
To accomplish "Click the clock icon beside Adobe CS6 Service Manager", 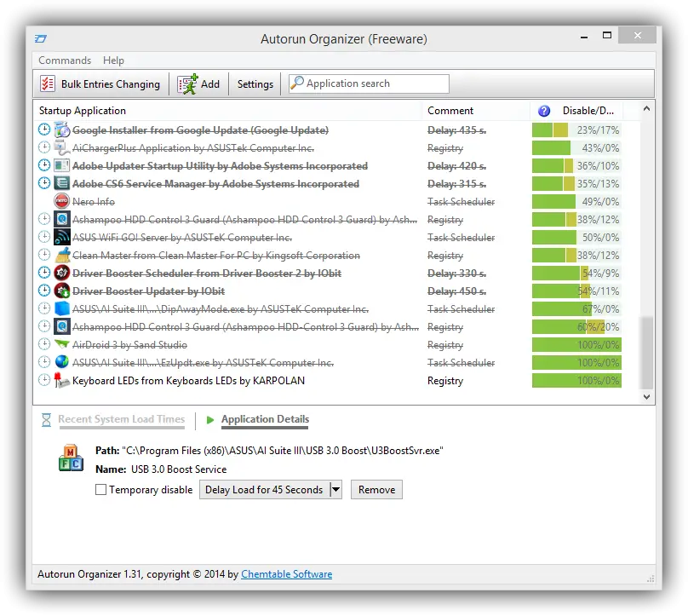I will (x=44, y=183).
